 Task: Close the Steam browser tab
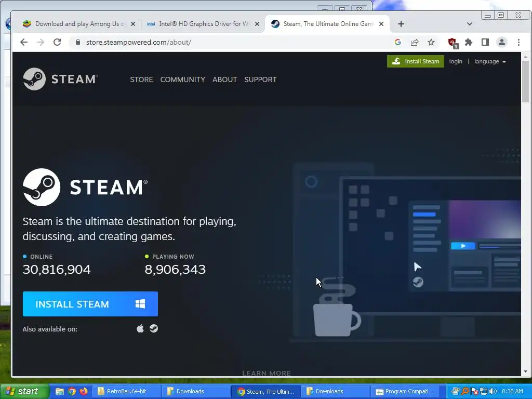tap(381, 24)
